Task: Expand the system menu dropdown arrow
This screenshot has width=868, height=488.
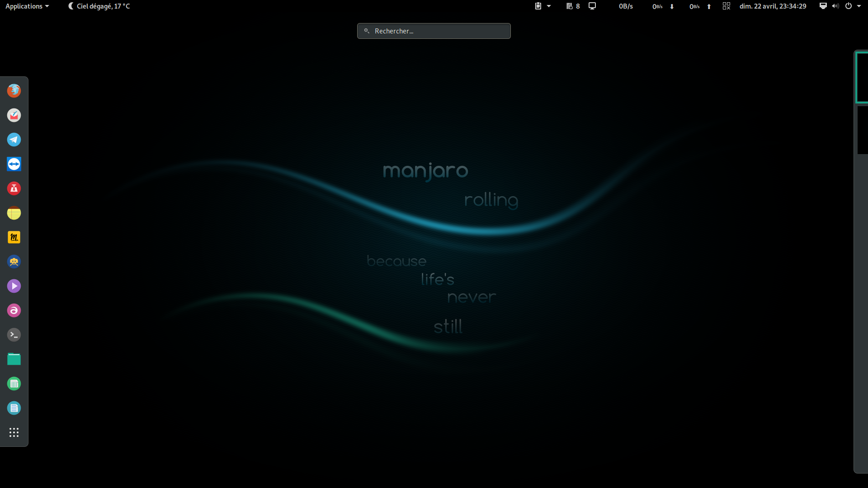Action: (x=859, y=6)
